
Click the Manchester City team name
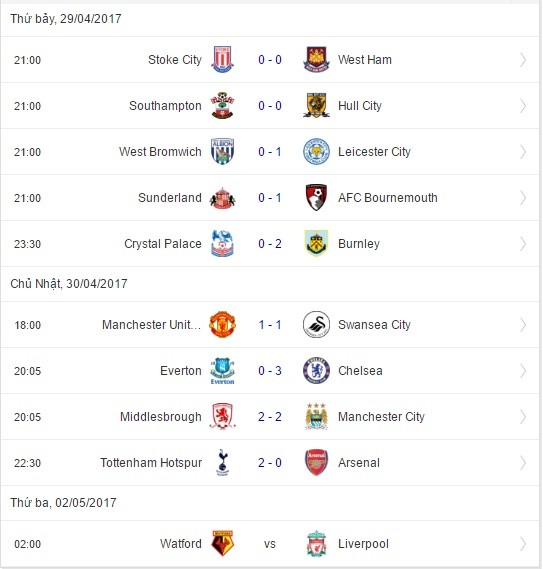pyautogui.click(x=381, y=417)
